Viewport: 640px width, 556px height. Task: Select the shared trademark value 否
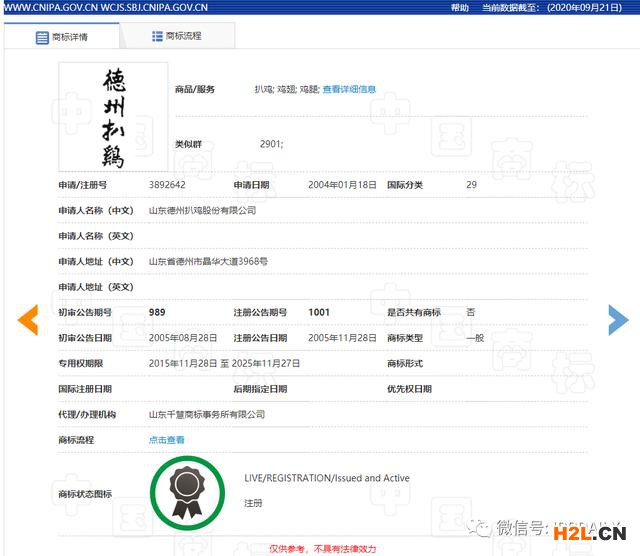[x=471, y=312]
